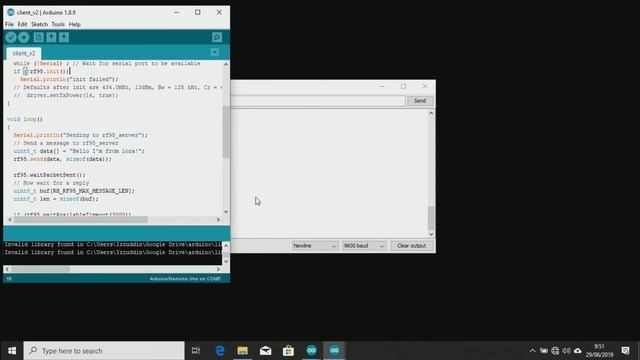Open the tab options dropdown arrow
640x360 pixels.
click(215, 53)
